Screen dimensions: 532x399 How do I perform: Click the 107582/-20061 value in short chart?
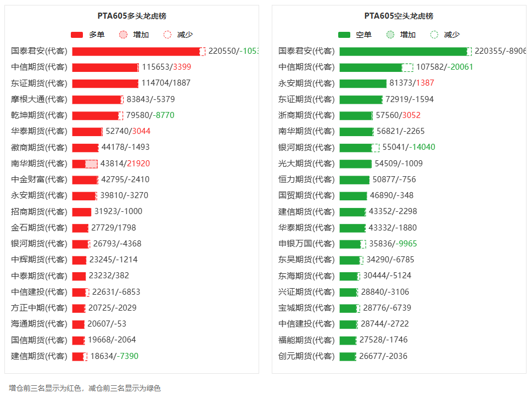[x=445, y=67]
